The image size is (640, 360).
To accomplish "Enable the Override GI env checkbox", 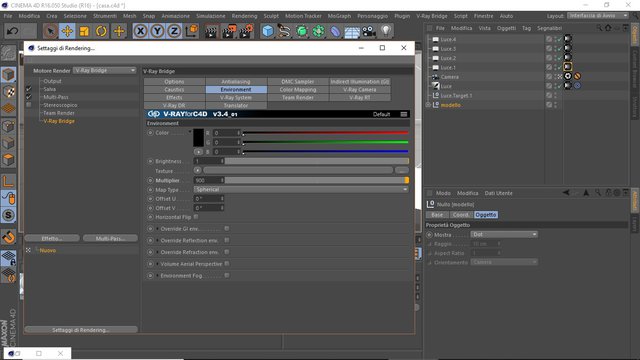I will point(227,229).
